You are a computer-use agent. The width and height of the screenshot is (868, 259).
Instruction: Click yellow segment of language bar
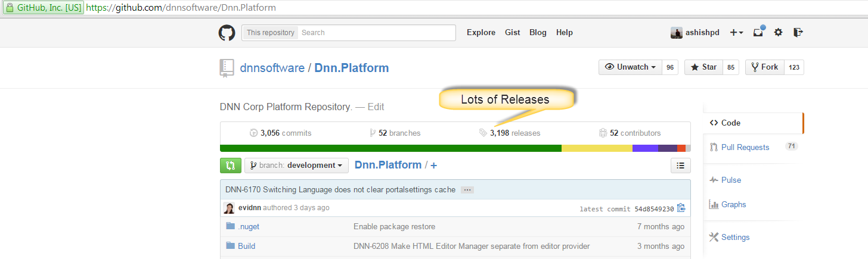(597, 148)
